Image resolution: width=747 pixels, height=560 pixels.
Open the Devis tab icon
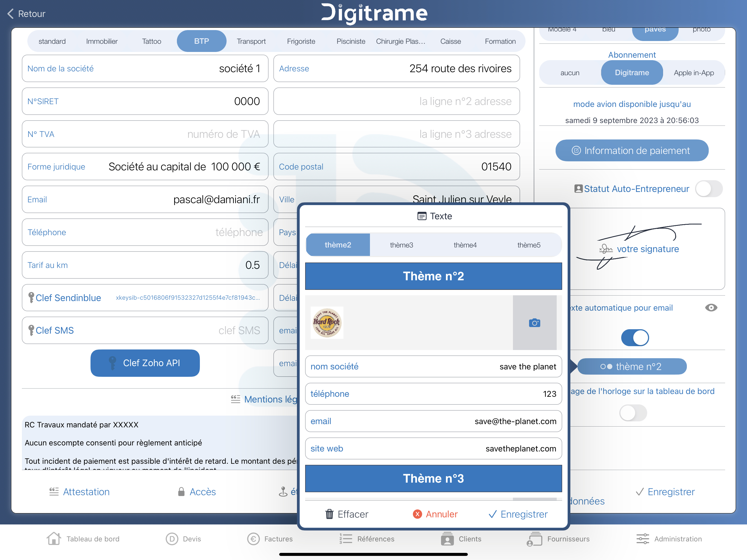pos(171,539)
